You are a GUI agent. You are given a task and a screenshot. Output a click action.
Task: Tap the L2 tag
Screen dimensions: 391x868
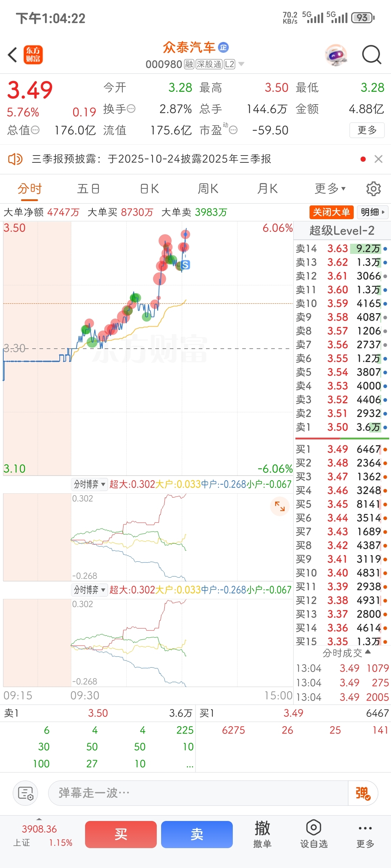[x=230, y=64]
